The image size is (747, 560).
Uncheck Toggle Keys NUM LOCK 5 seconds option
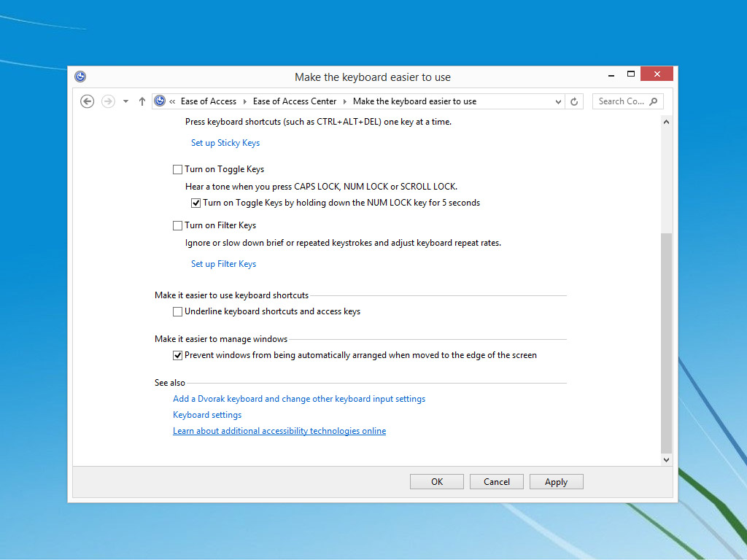tap(196, 203)
